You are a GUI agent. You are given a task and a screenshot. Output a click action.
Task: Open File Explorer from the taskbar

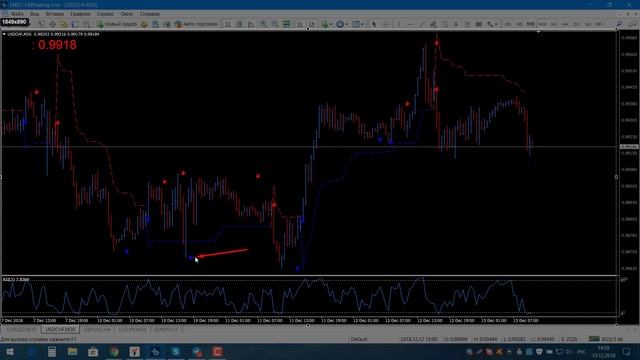click(73, 351)
